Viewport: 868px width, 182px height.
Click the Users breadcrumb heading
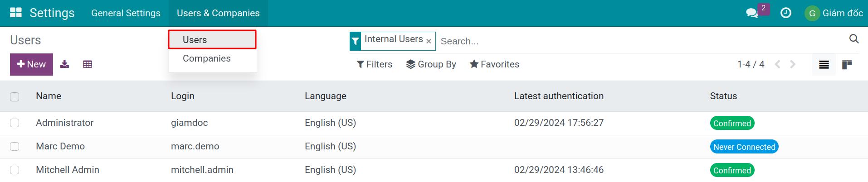[25, 40]
